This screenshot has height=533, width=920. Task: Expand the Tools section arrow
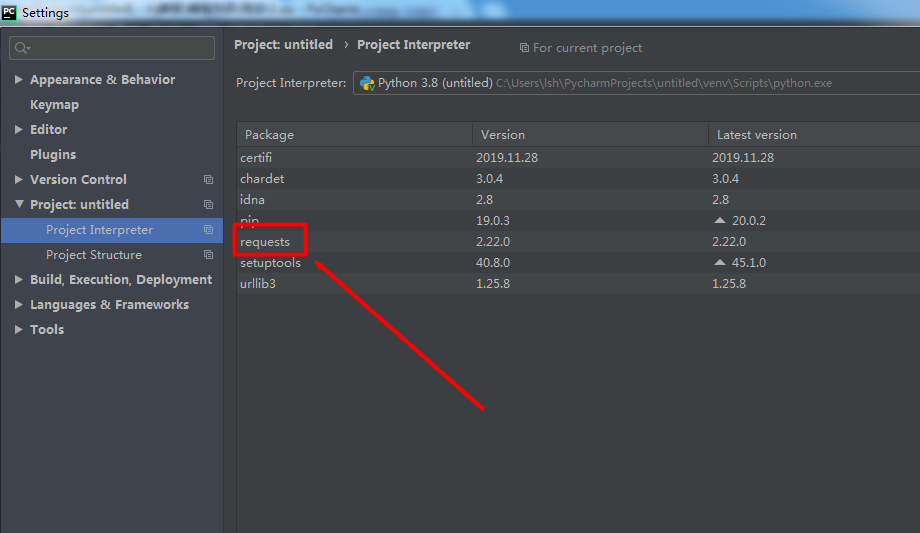(x=19, y=329)
